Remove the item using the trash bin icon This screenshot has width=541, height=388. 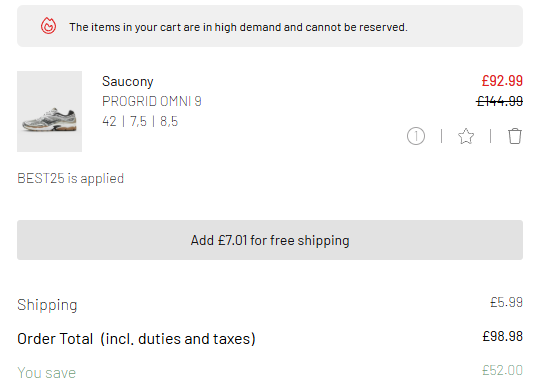click(x=514, y=136)
